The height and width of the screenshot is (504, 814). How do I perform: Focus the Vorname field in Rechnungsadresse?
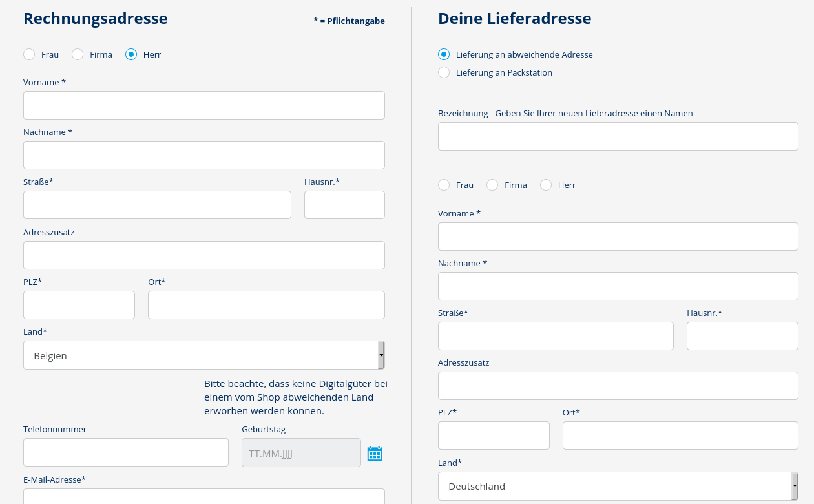204,105
